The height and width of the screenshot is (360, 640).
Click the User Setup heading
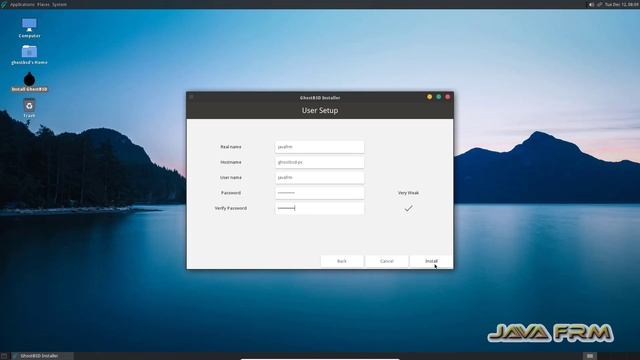(320, 111)
